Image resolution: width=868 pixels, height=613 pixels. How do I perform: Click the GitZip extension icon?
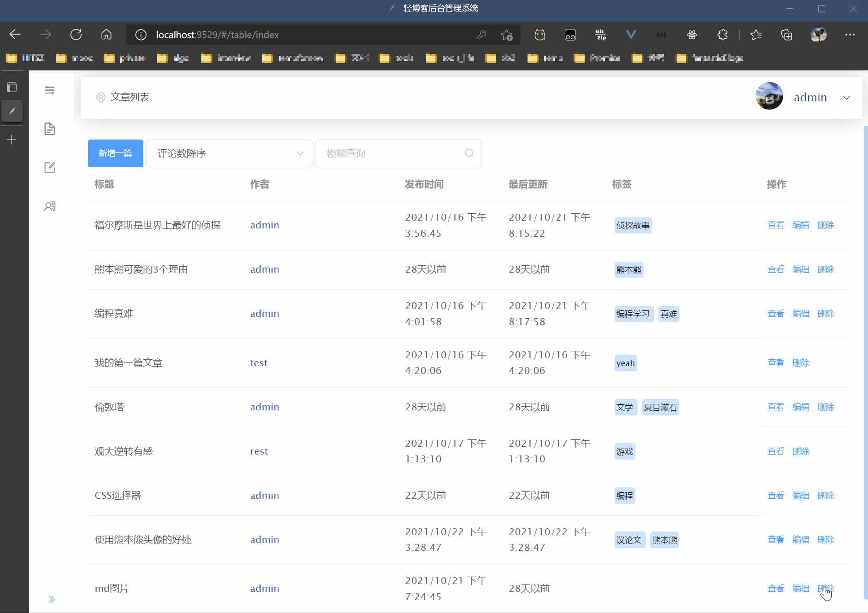coord(600,35)
